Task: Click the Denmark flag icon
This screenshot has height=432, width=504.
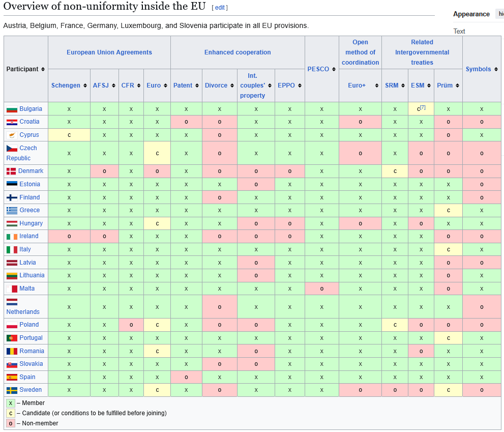Action: pos(11,171)
